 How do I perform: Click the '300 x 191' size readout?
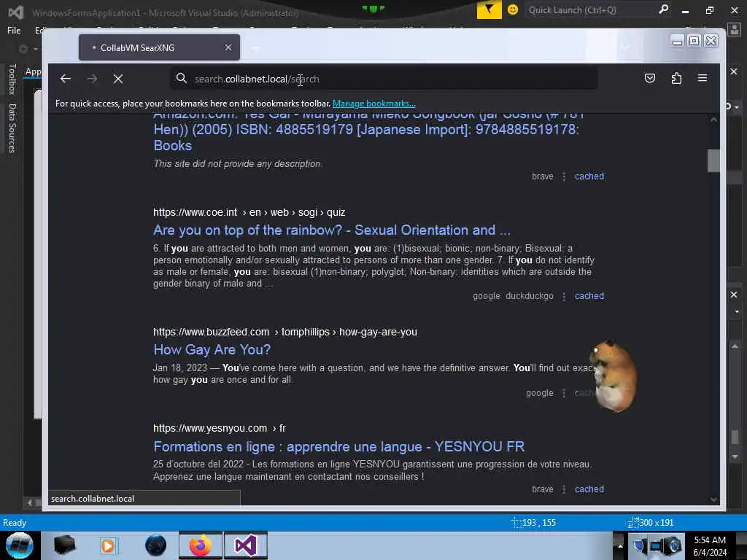pos(656,522)
